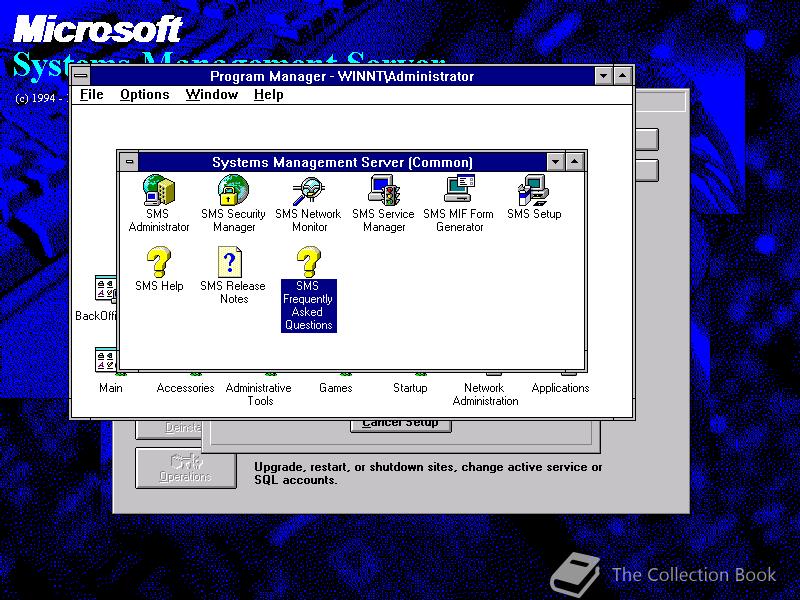The image size is (800, 600).
Task: Maximize the Program Manager window
Action: pyautogui.click(x=622, y=77)
